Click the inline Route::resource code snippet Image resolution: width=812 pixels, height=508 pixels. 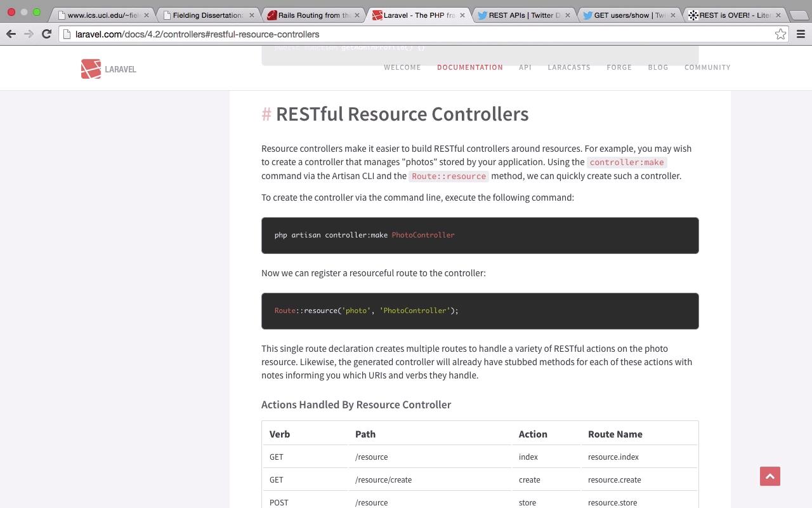(x=449, y=177)
